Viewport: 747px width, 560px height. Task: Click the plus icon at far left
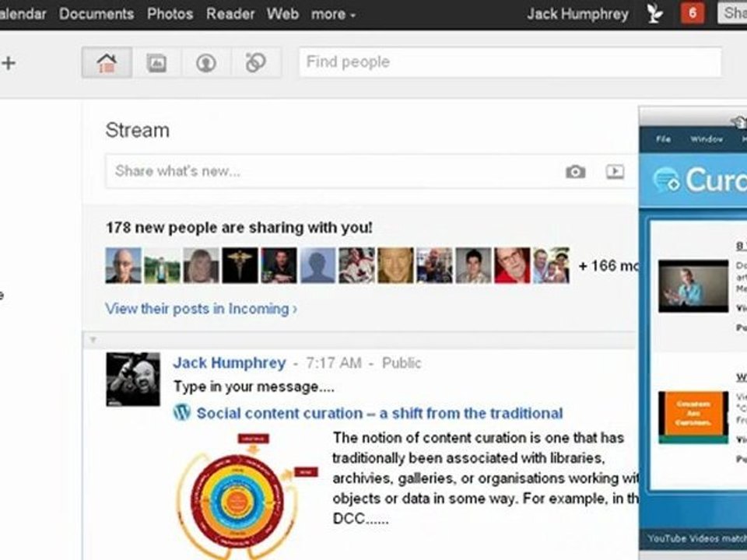[8, 62]
